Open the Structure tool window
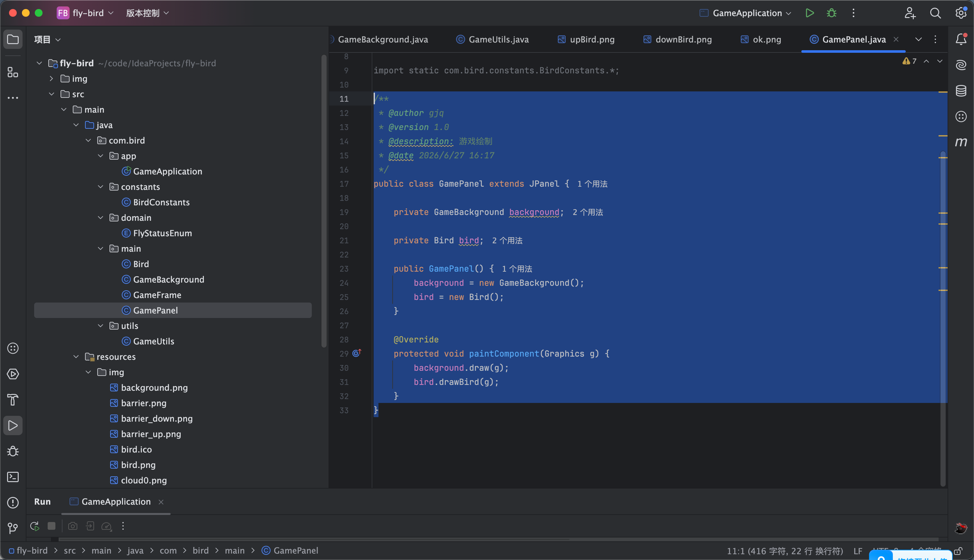Screen dimensions: 974x560 click(13, 72)
